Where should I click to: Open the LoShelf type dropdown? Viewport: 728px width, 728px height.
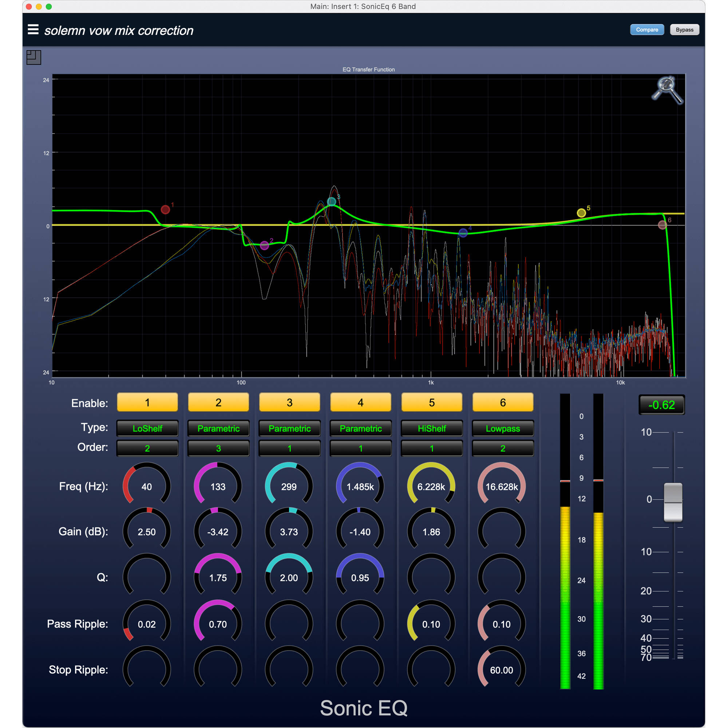(x=147, y=428)
